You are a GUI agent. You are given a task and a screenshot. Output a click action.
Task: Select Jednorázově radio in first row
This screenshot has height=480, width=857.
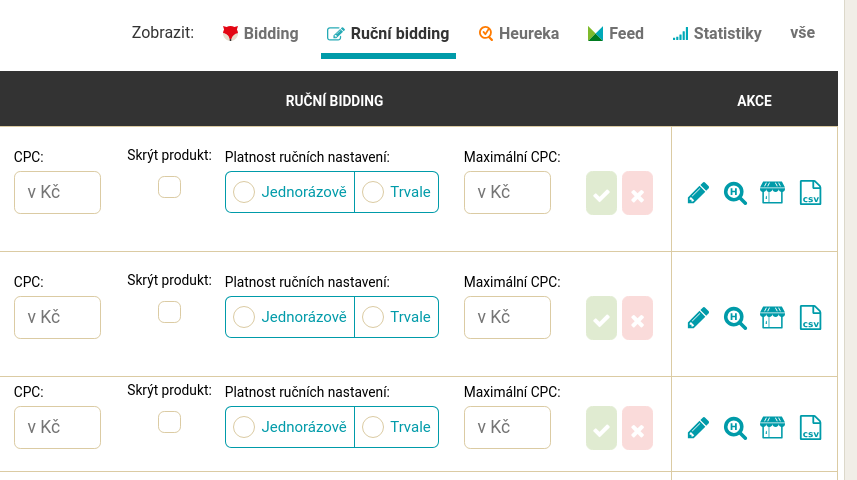point(290,192)
